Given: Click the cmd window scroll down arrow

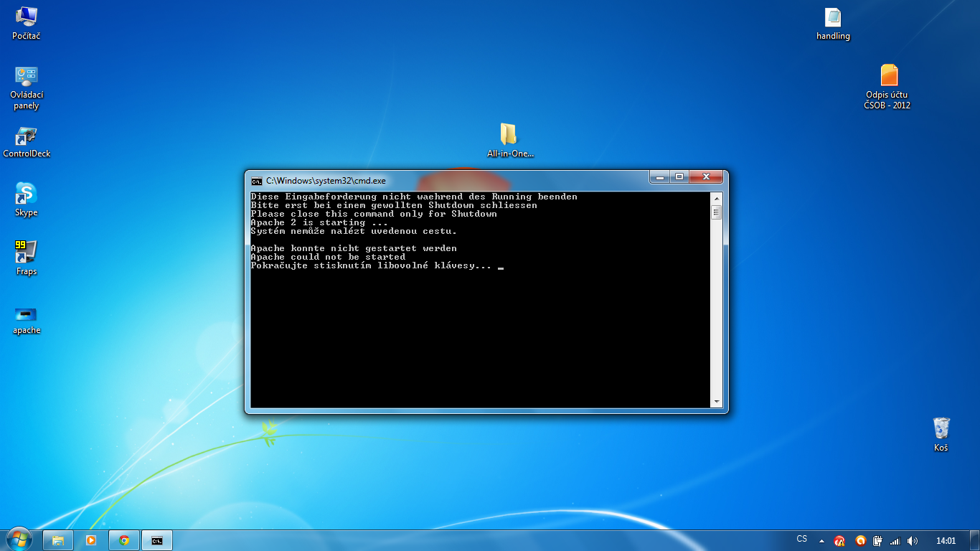Looking at the screenshot, I should [x=716, y=402].
